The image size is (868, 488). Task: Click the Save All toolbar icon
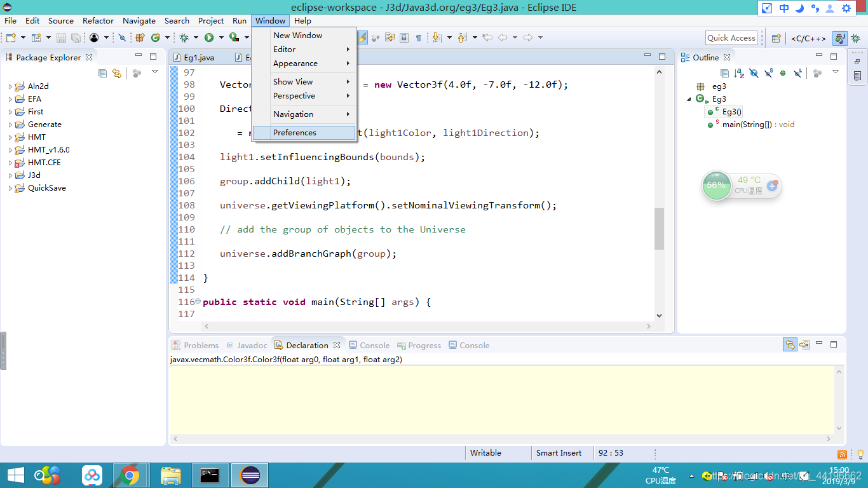click(x=76, y=37)
